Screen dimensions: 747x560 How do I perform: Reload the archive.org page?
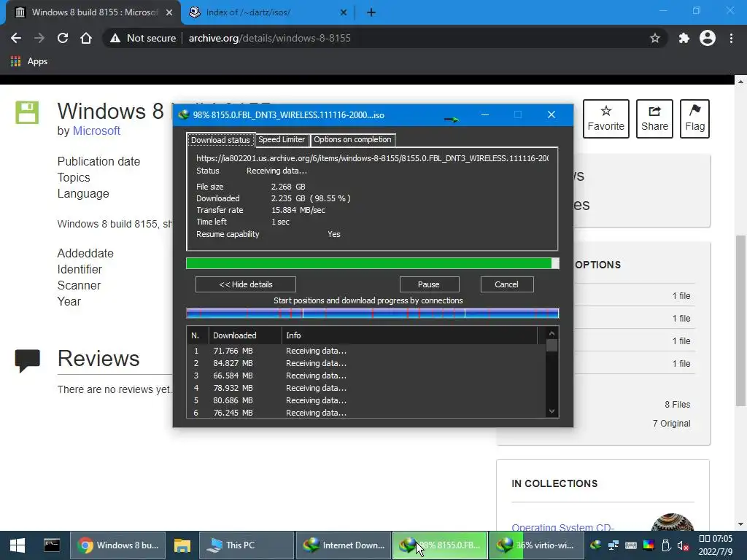[63, 38]
